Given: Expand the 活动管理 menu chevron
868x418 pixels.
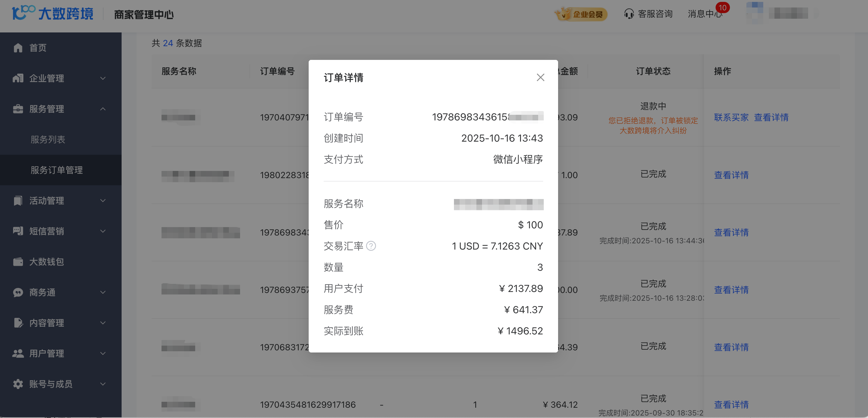Looking at the screenshot, I should [103, 201].
